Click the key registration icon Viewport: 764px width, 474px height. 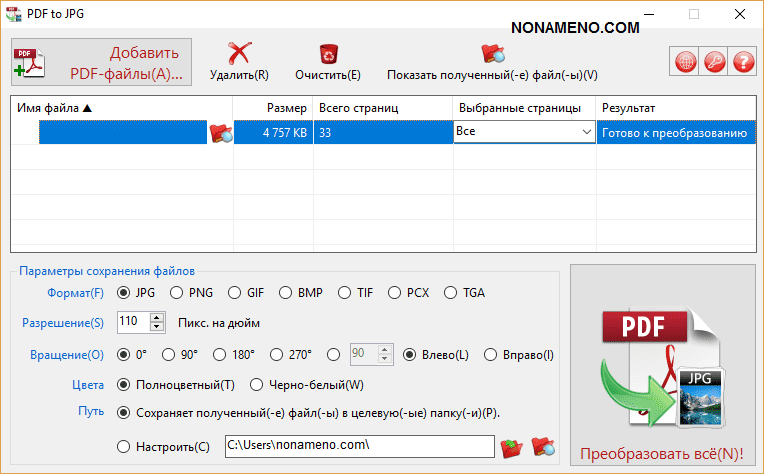point(714,62)
